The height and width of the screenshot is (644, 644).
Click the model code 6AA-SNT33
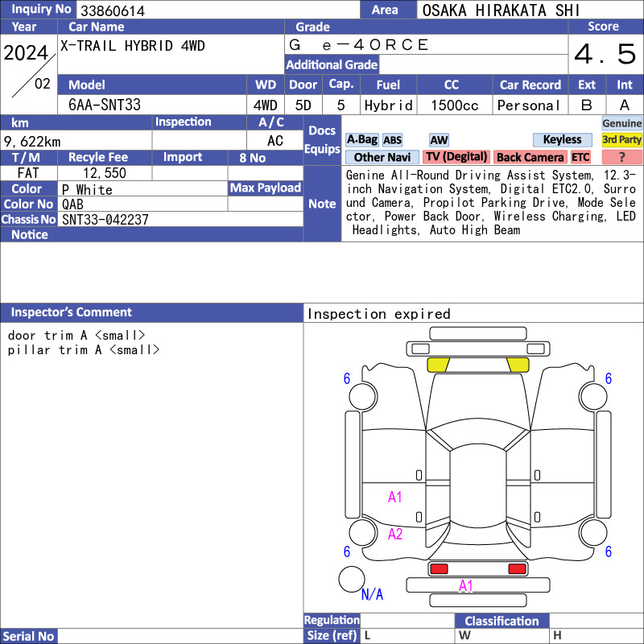(105, 105)
